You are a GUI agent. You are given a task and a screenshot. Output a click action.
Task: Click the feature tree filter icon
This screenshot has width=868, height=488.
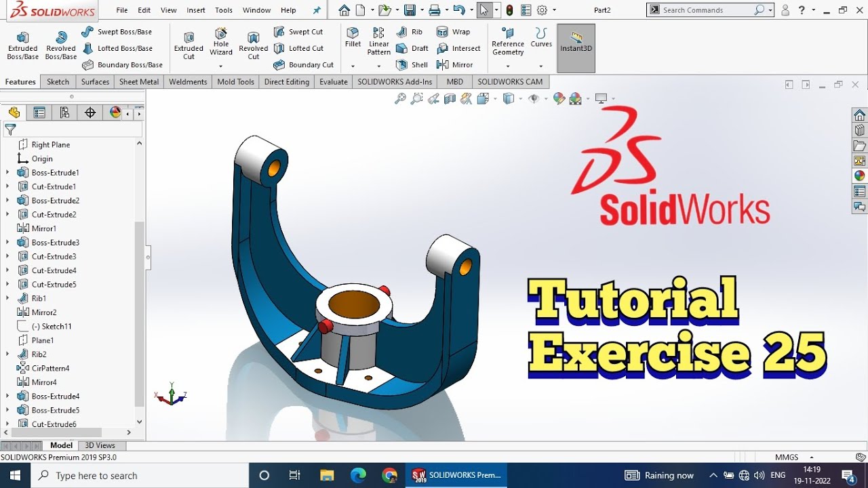(10, 129)
